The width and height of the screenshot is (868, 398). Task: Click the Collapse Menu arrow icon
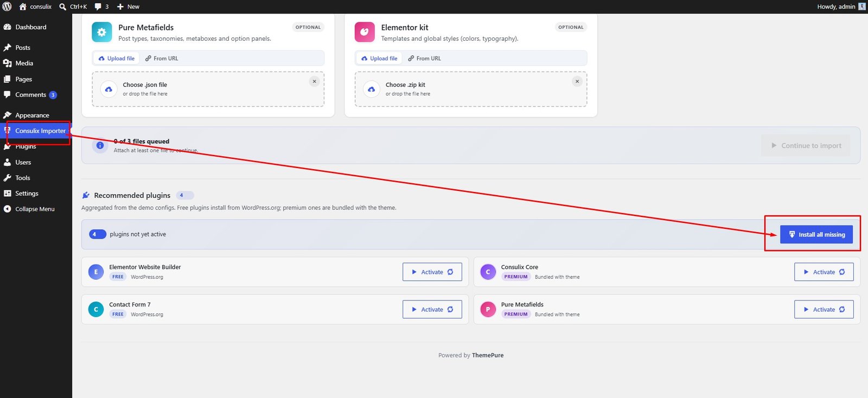pos(7,209)
